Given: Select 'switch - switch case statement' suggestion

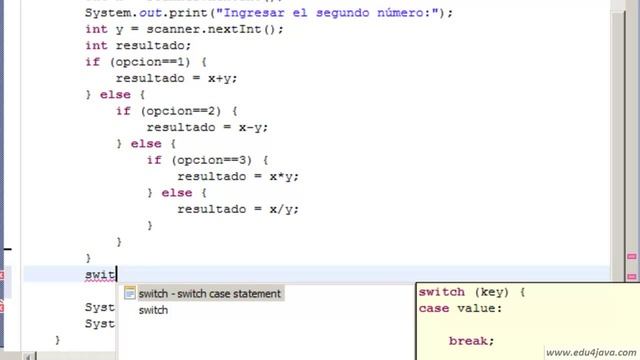Looking at the screenshot, I should pyautogui.click(x=209, y=293).
